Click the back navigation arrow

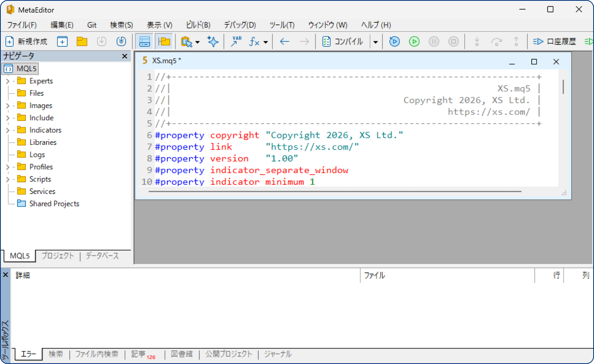pyautogui.click(x=285, y=41)
